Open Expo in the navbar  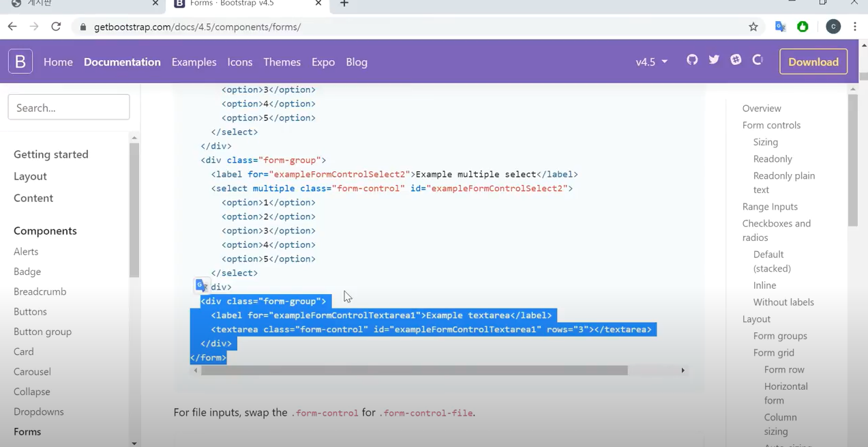[323, 61]
